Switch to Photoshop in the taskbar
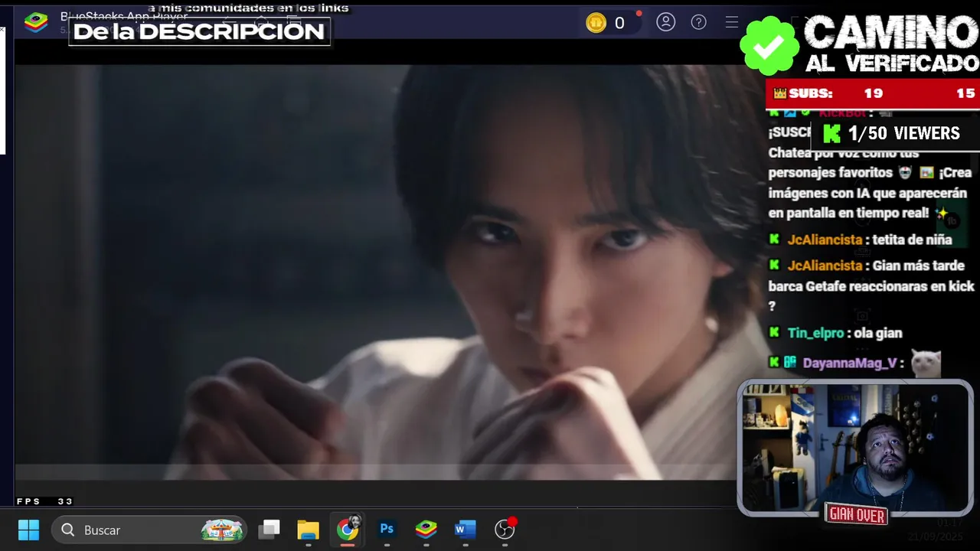980x551 pixels. coord(387,530)
